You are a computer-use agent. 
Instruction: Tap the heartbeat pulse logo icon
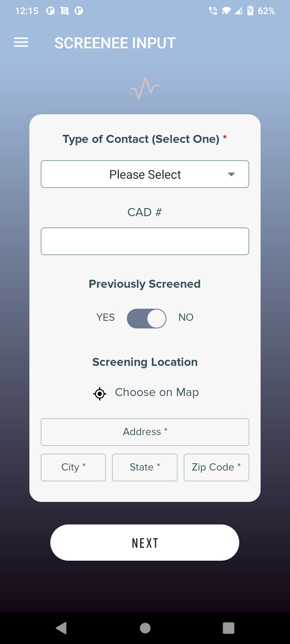tap(145, 88)
